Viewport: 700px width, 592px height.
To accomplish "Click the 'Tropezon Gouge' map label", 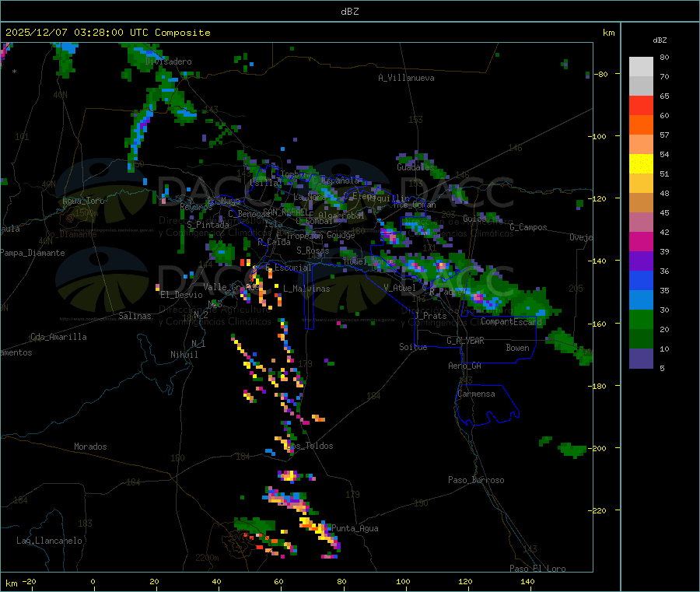I will coord(320,235).
